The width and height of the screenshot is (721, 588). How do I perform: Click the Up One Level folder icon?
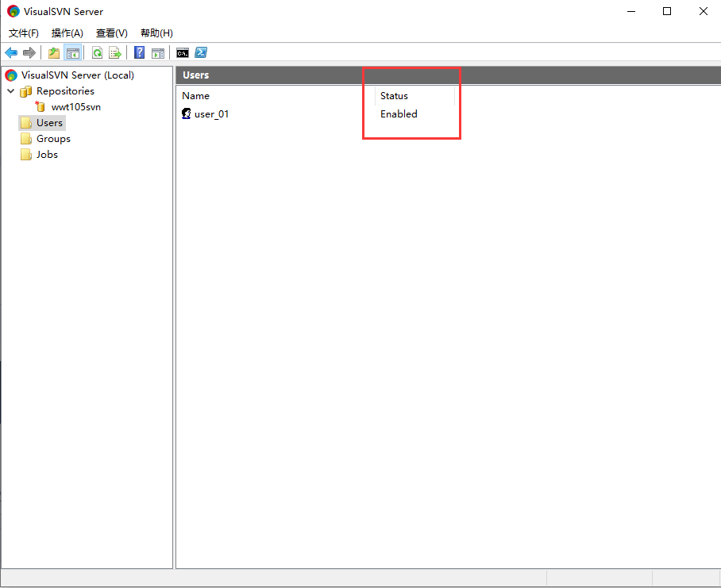click(x=54, y=53)
